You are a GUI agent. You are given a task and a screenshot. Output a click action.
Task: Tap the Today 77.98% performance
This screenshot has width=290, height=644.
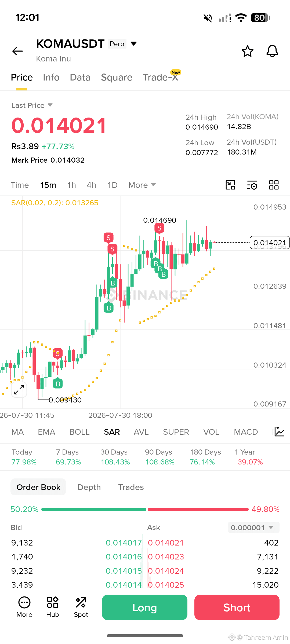point(24,457)
